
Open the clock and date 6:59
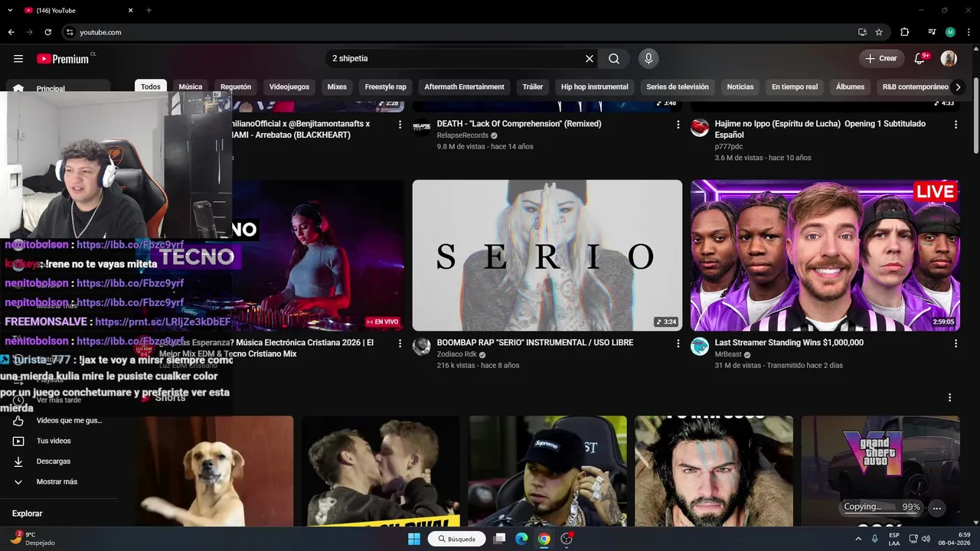click(955, 539)
